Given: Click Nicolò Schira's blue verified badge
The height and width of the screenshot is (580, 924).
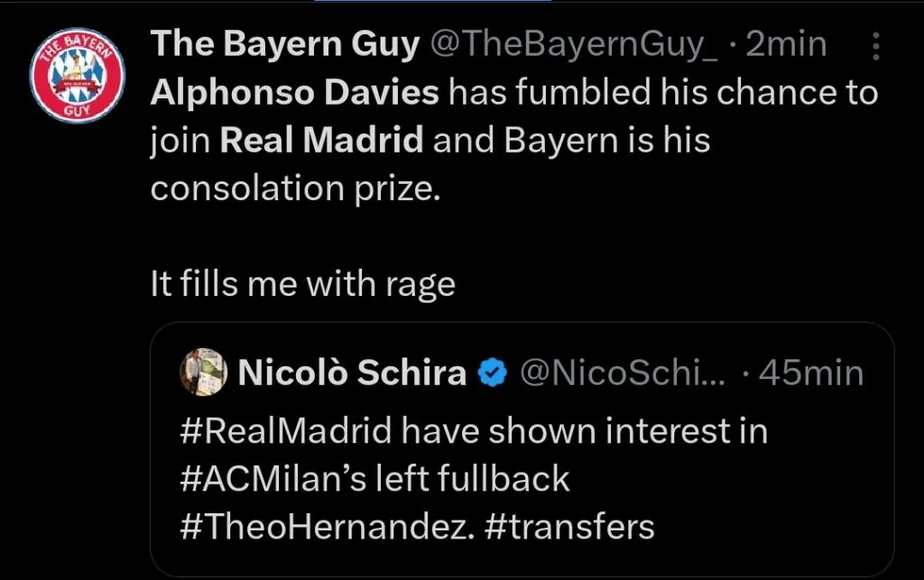Looking at the screenshot, I should coord(492,373).
